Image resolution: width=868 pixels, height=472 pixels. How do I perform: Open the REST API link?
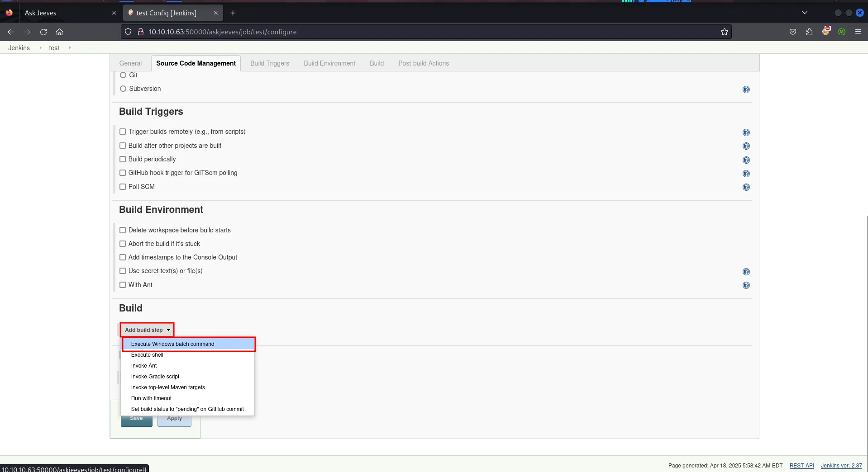[801, 466]
